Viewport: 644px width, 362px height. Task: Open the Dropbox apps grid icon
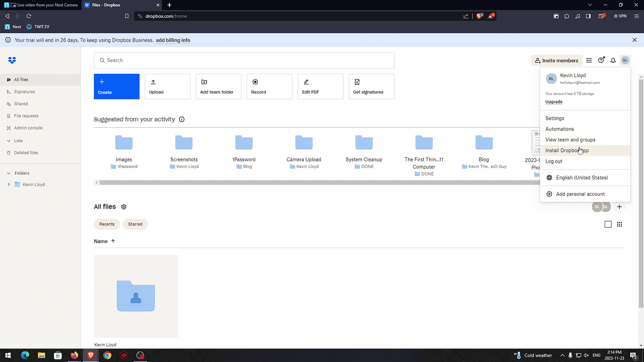pyautogui.click(x=589, y=60)
